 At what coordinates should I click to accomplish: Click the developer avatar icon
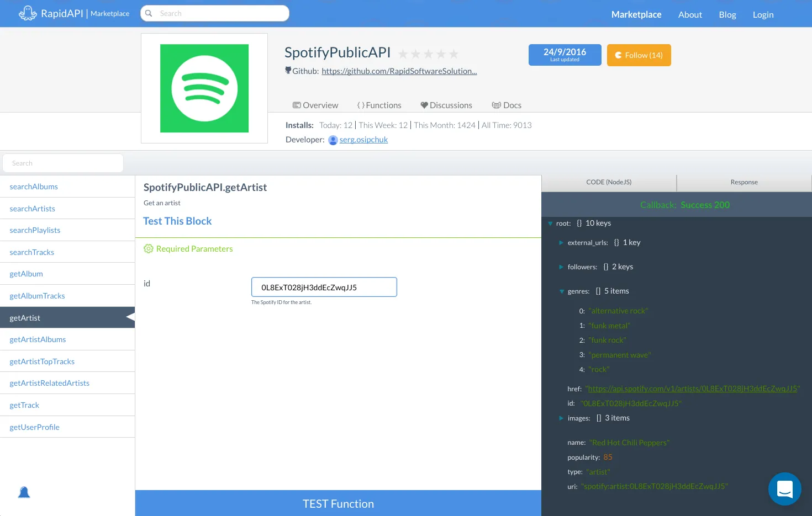click(x=333, y=140)
